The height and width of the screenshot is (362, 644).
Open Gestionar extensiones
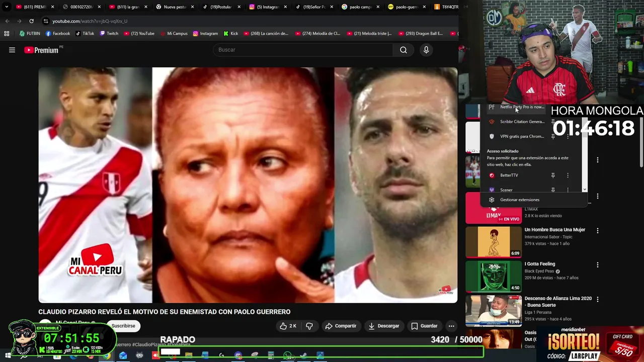point(533,200)
